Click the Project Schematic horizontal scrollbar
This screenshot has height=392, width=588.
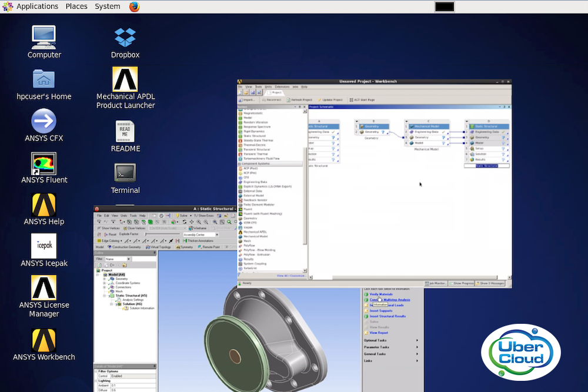tap(415, 278)
